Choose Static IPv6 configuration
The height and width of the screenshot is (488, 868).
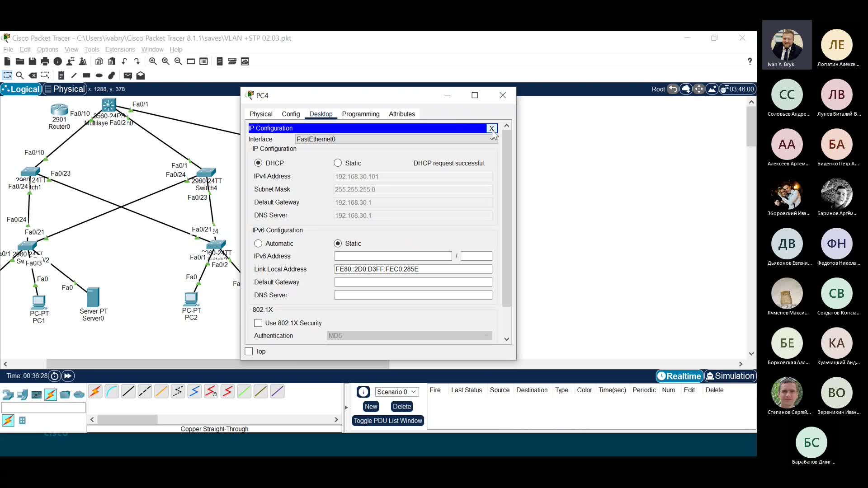coord(338,244)
